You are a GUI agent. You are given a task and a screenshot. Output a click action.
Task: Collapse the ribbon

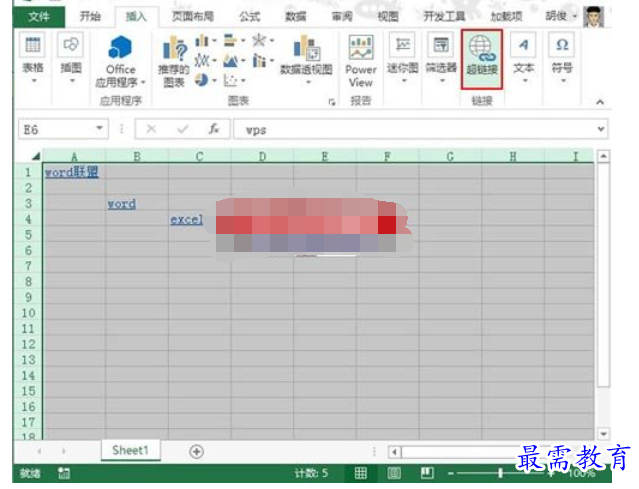pyautogui.click(x=600, y=102)
